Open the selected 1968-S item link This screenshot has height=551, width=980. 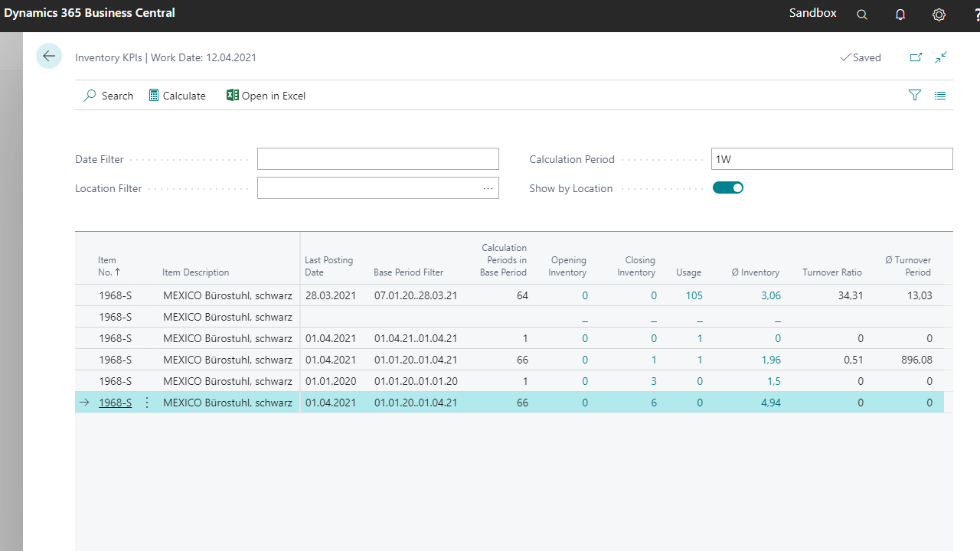115,403
